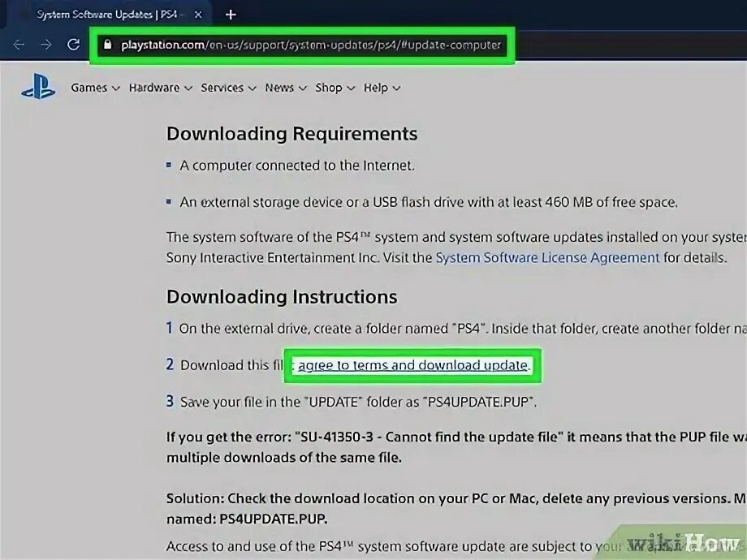Click the Downloading Instructions heading

pos(282,297)
